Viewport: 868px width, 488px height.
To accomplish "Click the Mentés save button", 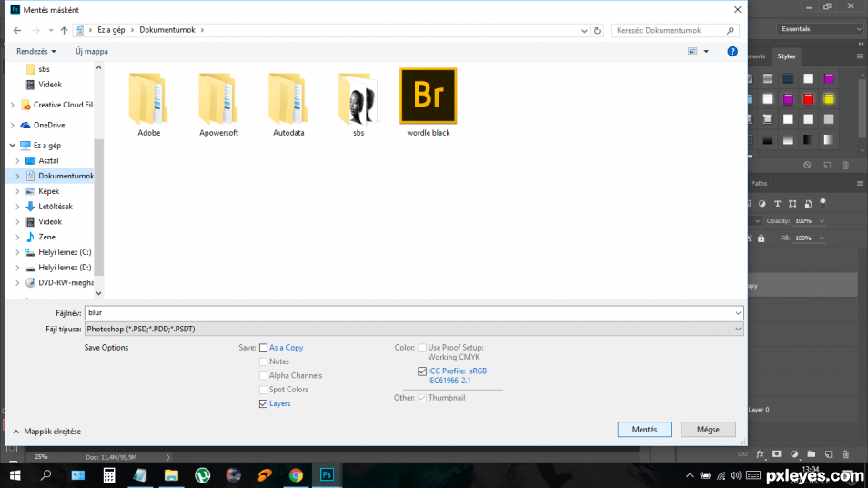I will (645, 430).
